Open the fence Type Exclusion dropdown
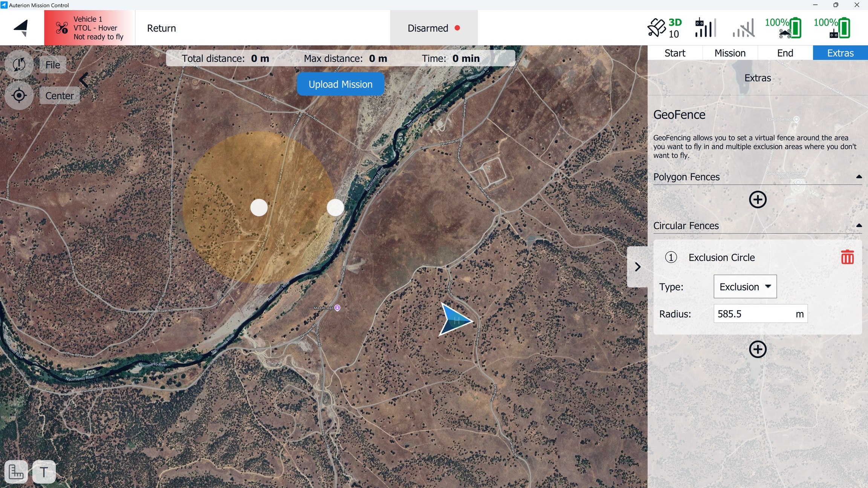The width and height of the screenshot is (868, 488). click(x=745, y=287)
